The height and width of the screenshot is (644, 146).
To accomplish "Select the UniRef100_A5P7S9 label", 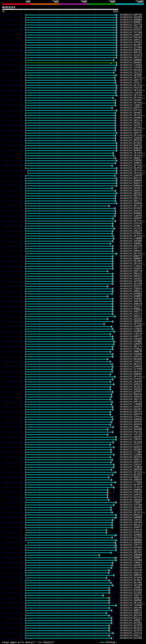I will pyautogui.click(x=131, y=271).
